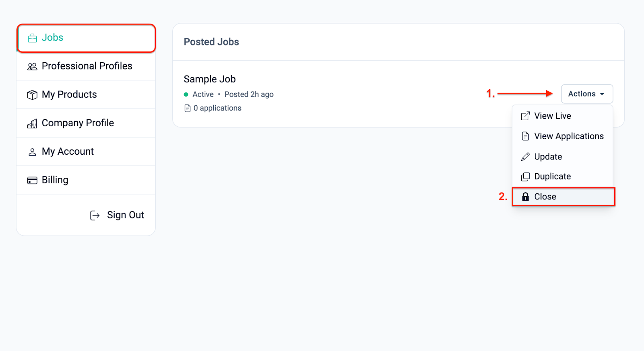Click the sign out arrow icon
644x351 pixels.
[95, 216]
